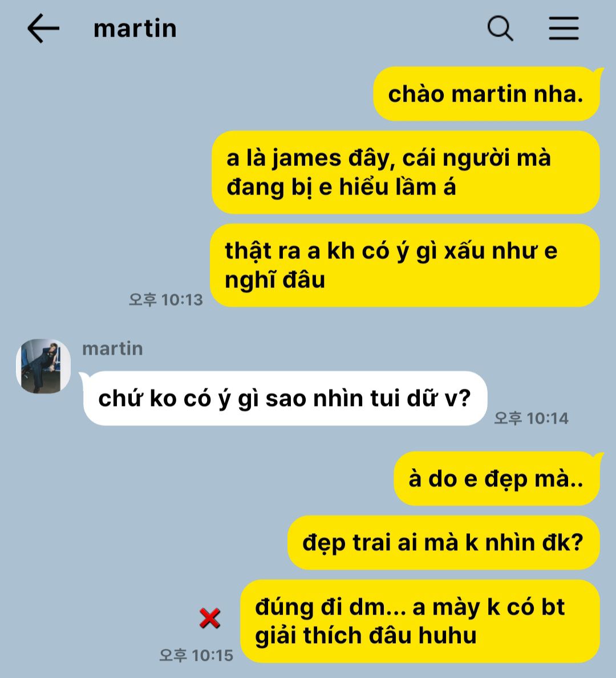Viewport: 616px width, 678px height.
Task: Open martin's profile picture
Action: (x=43, y=366)
